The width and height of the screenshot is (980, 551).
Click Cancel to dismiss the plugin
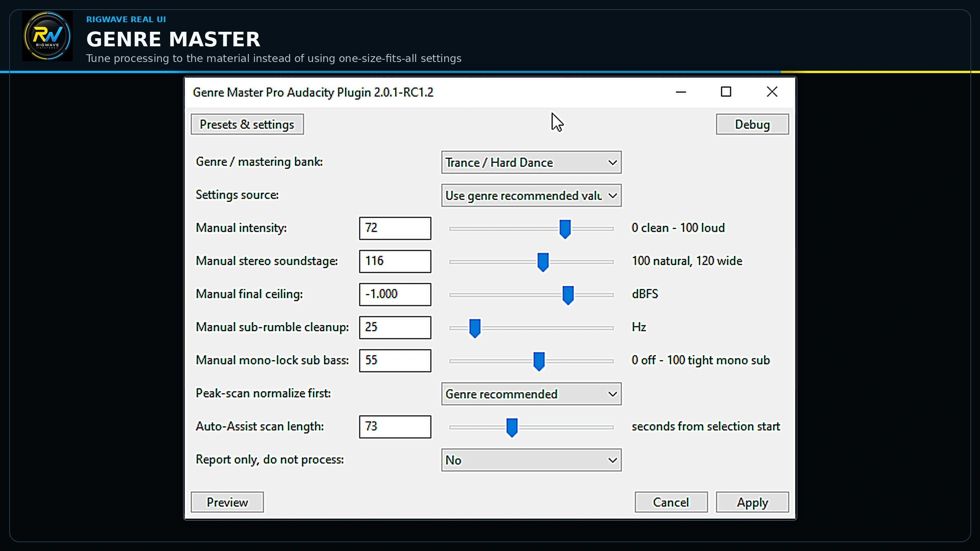671,502
